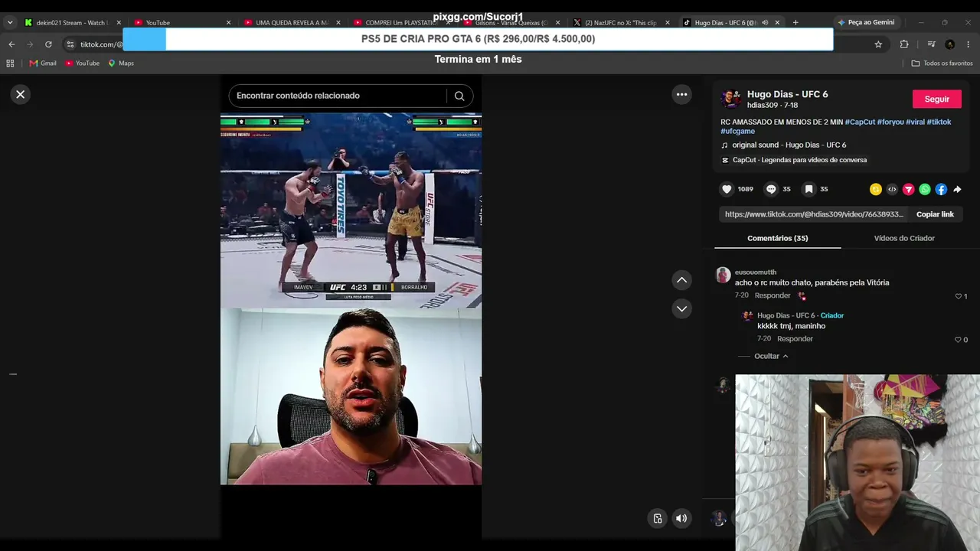Open the three-dot more options menu
The height and width of the screenshot is (551, 980).
(681, 94)
